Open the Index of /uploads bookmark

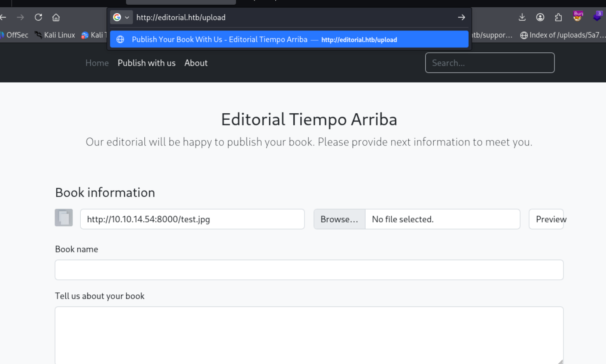[563, 35]
